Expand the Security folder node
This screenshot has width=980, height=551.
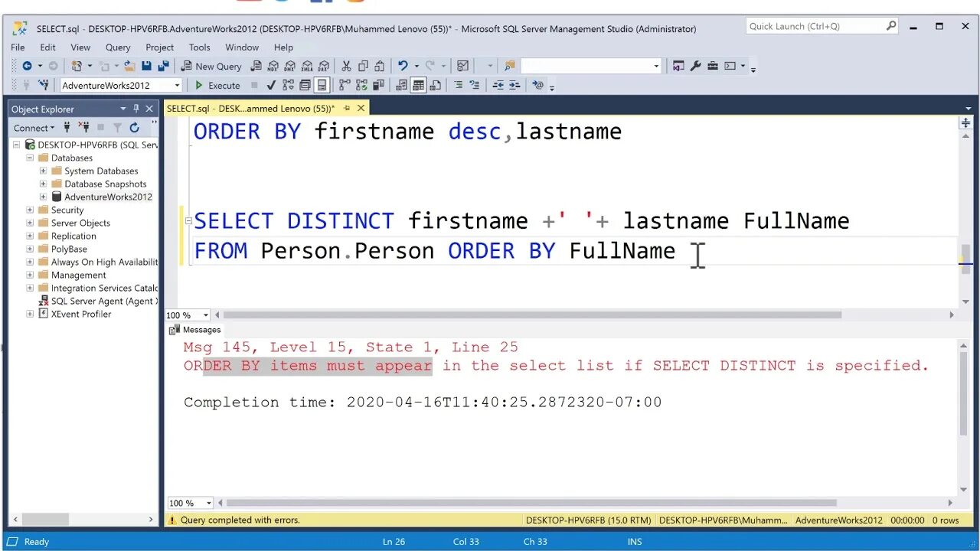pyautogui.click(x=30, y=210)
